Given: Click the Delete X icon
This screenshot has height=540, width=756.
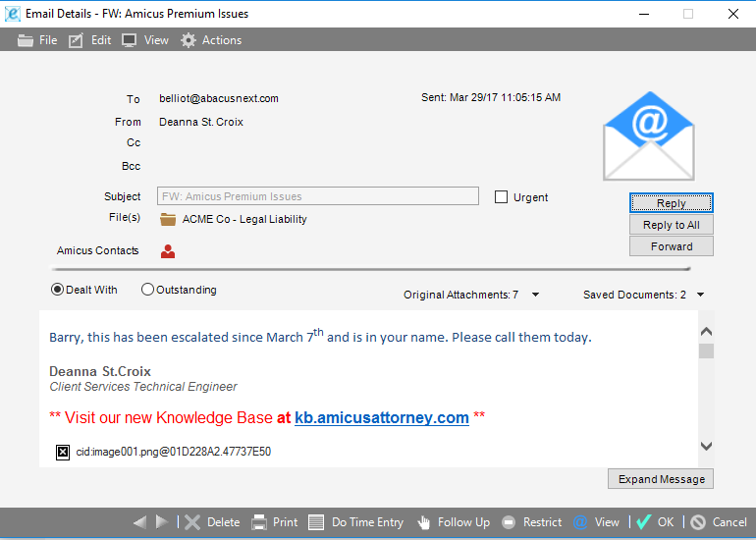Looking at the screenshot, I should [192, 522].
